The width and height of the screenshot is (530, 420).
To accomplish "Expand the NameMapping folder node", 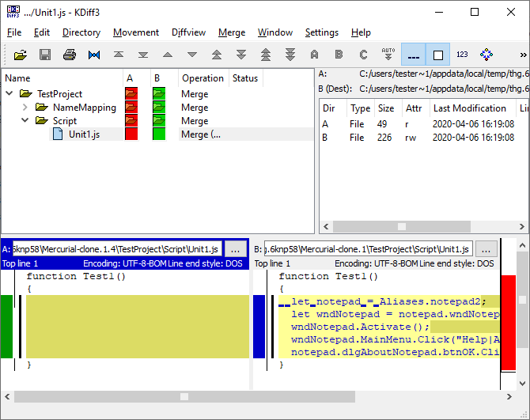I will point(25,108).
